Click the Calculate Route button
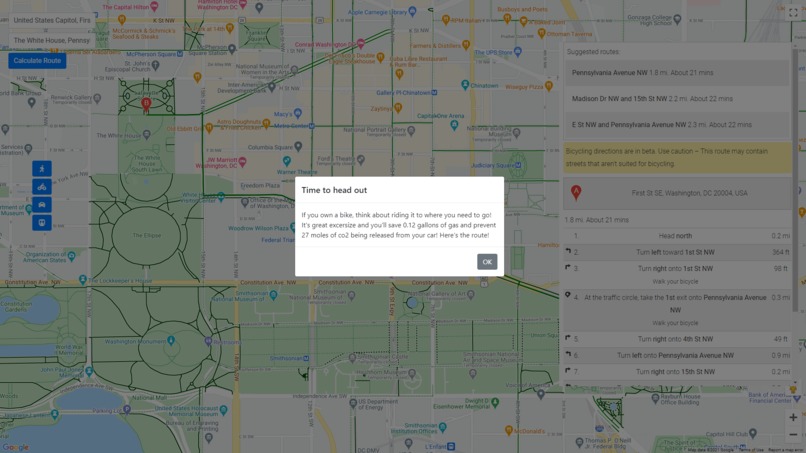 (37, 61)
